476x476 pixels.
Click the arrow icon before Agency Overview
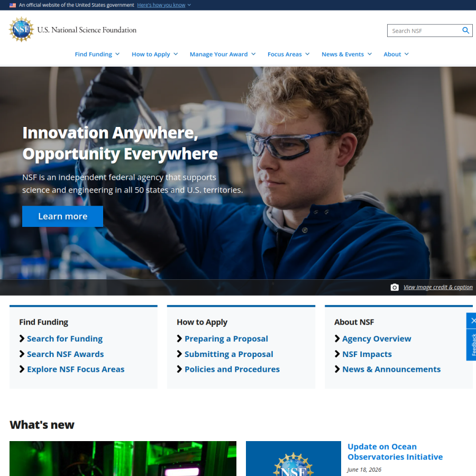point(337,338)
